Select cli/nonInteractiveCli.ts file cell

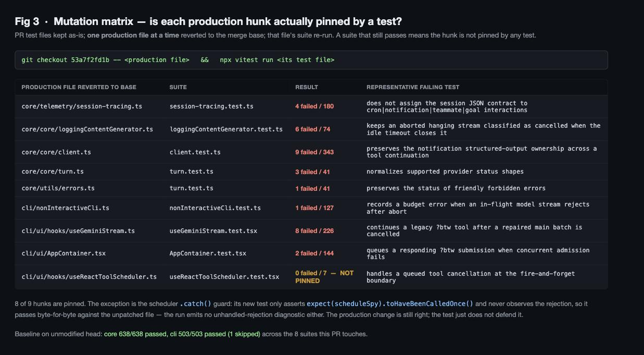click(66, 208)
